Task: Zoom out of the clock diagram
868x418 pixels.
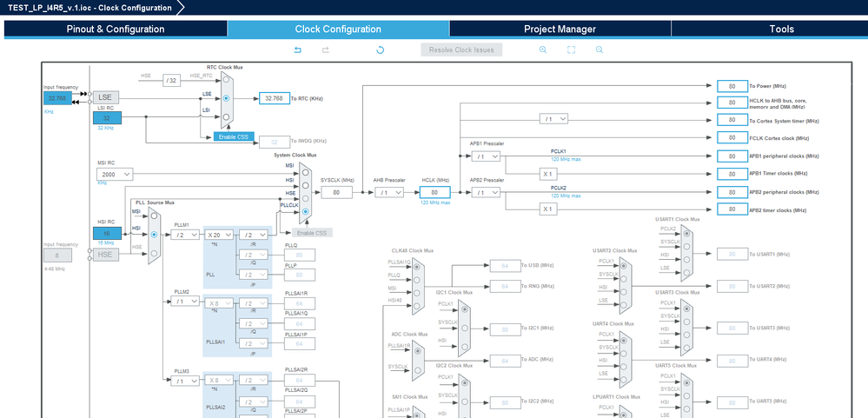Action: (x=600, y=50)
